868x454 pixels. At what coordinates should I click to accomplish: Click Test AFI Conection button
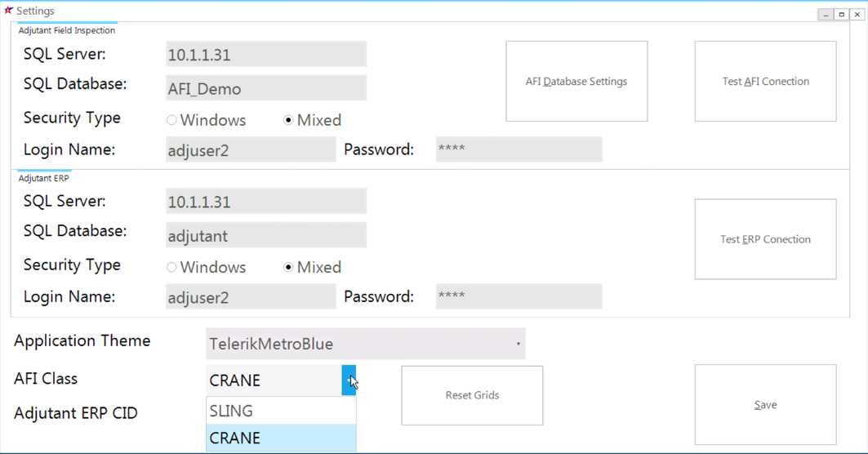[x=766, y=82]
